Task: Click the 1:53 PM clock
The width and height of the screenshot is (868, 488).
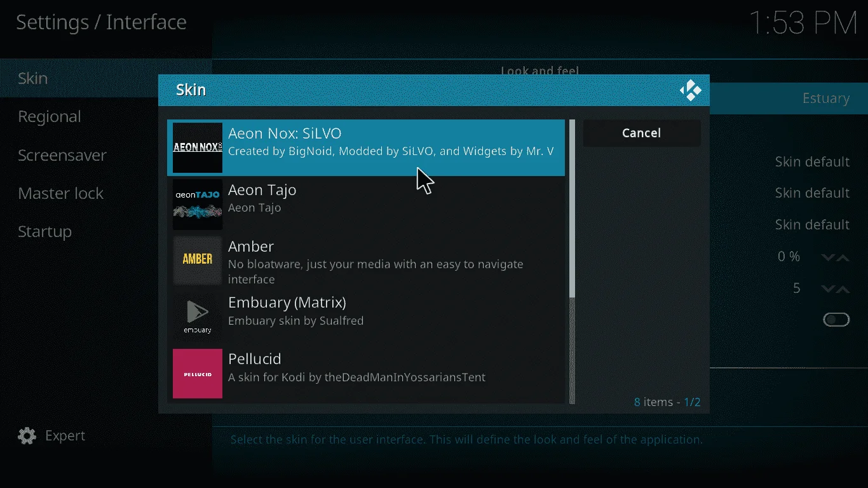Action: coord(804,24)
